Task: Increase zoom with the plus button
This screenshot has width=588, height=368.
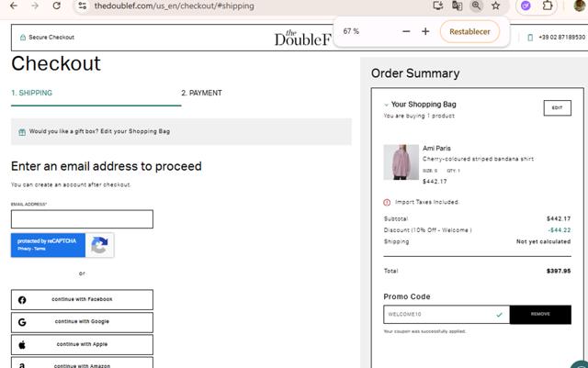Action: pyautogui.click(x=425, y=31)
